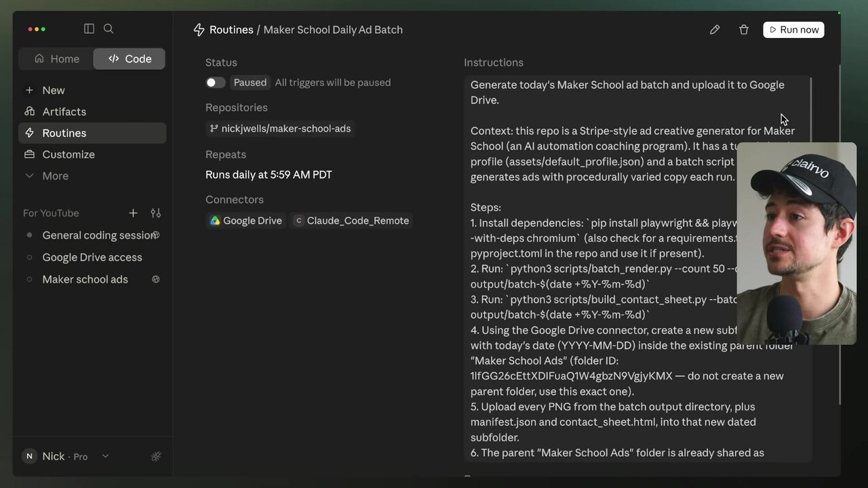Image resolution: width=868 pixels, height=488 pixels.
Task: Open the nickjwells/maker-school-ads repository chip
Action: (280, 129)
